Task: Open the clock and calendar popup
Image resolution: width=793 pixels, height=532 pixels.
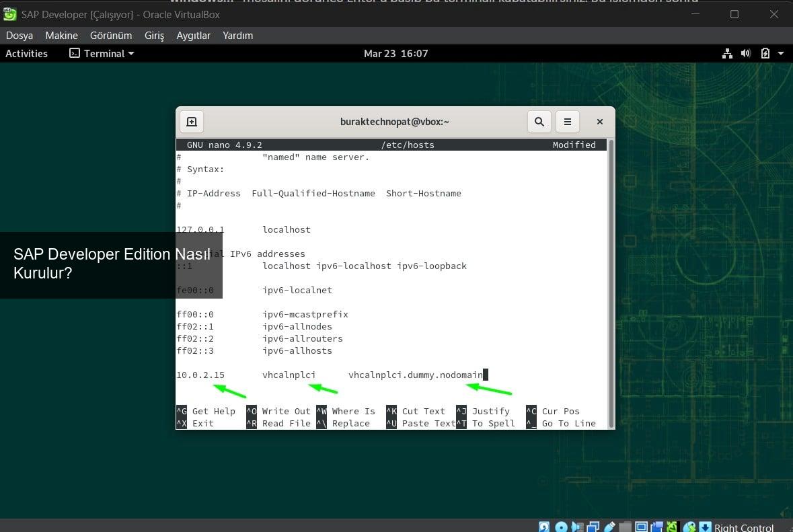Action: point(395,54)
